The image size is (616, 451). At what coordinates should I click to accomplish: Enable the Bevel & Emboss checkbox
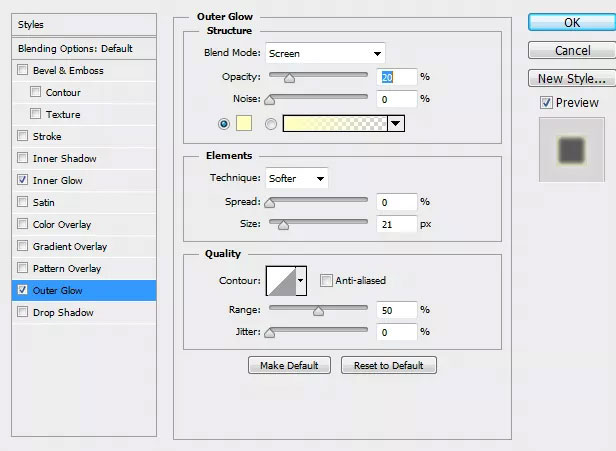(x=23, y=70)
